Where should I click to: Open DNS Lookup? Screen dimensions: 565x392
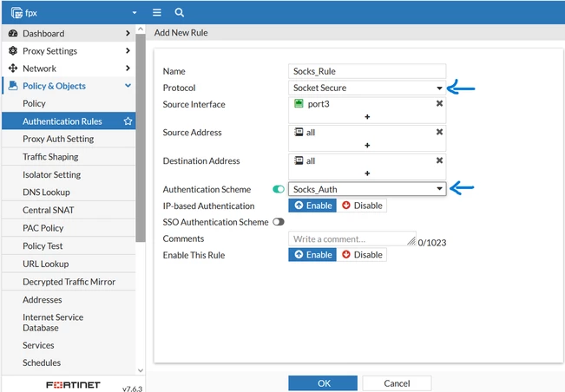69,193
